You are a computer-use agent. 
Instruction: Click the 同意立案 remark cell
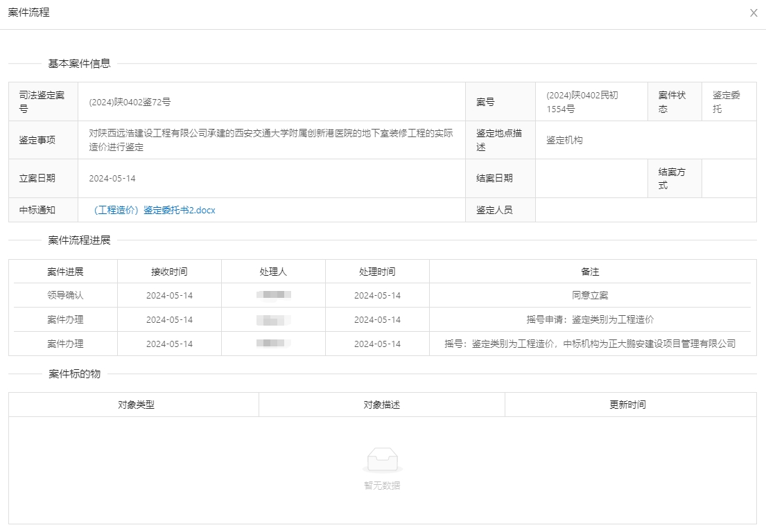coord(590,295)
